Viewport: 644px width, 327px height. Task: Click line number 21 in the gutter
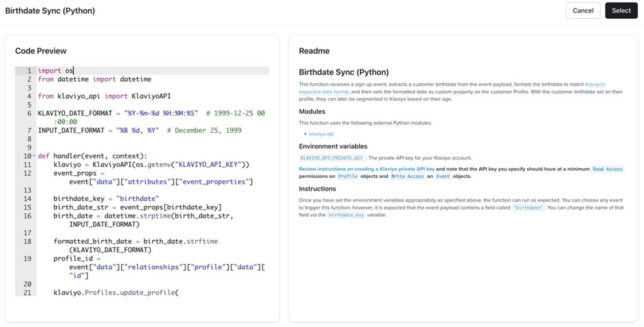[28, 293]
